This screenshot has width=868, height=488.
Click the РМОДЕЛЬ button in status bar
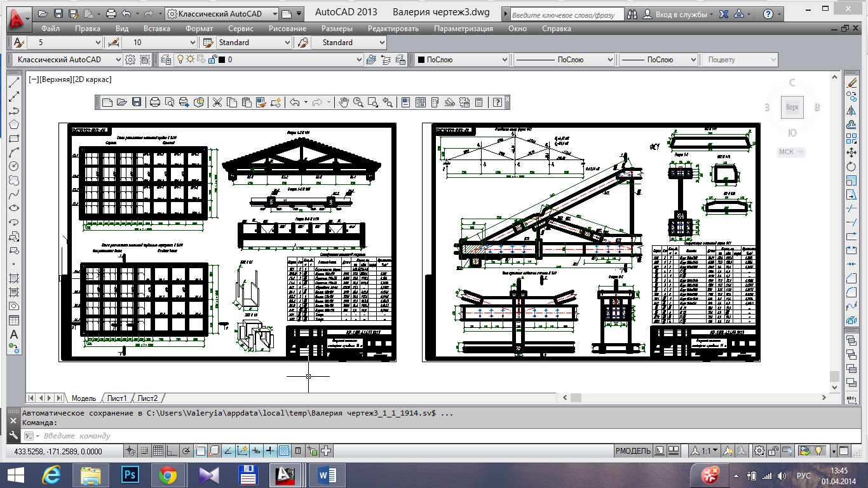[633, 451]
